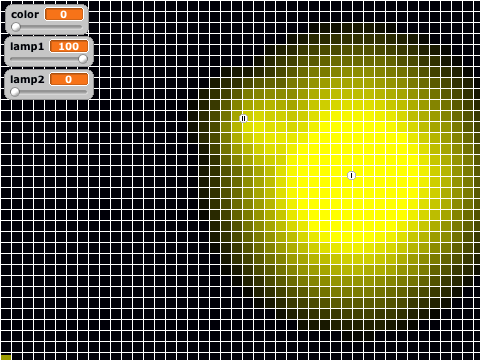This screenshot has height=360, width=480.
Task: Click the lamp1 value readout showing 100
Action: (x=69, y=46)
